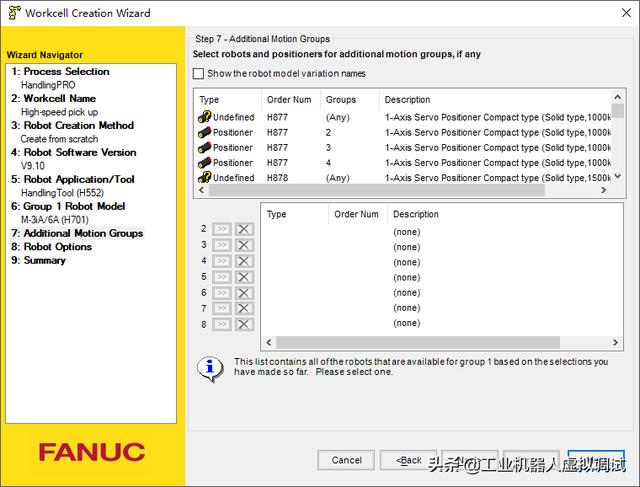Sort the upper list by Order Num header
This screenshot has width=640, height=487.
click(x=291, y=100)
